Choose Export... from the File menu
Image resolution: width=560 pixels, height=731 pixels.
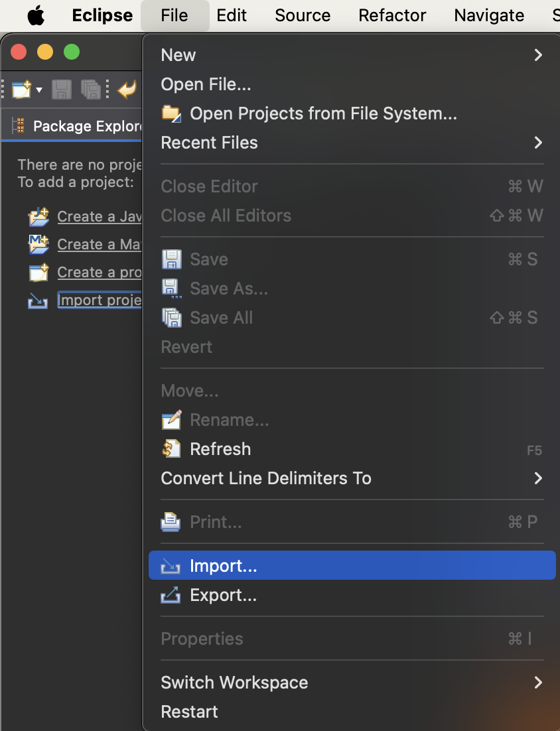(x=223, y=595)
